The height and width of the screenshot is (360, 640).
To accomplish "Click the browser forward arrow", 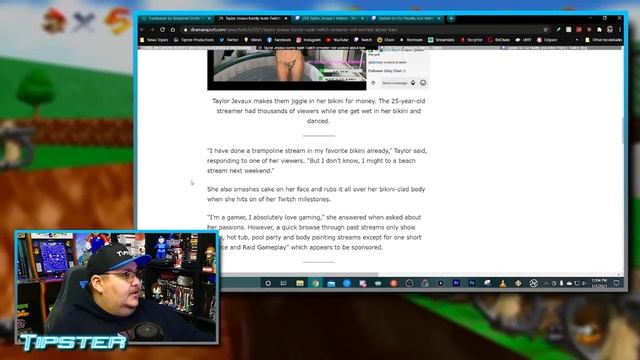I will coord(152,30).
